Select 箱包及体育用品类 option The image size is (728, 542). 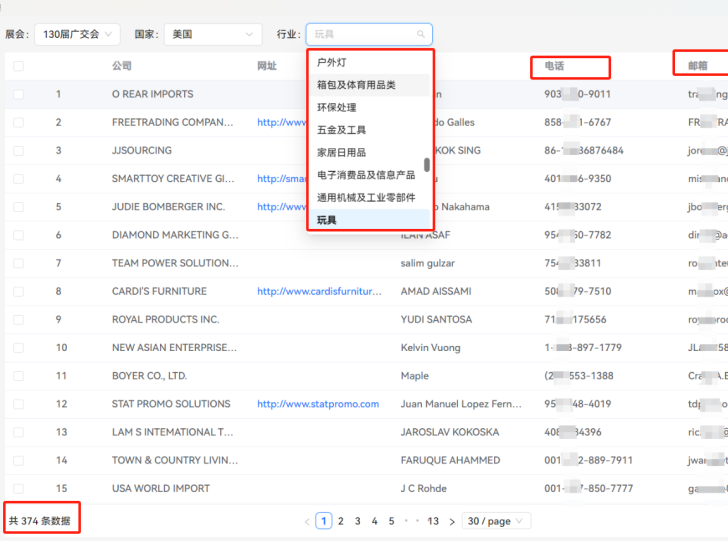coord(369,85)
